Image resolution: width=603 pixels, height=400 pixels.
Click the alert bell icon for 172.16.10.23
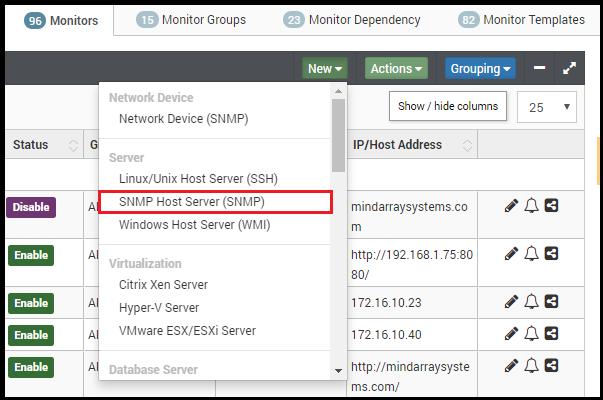click(531, 302)
